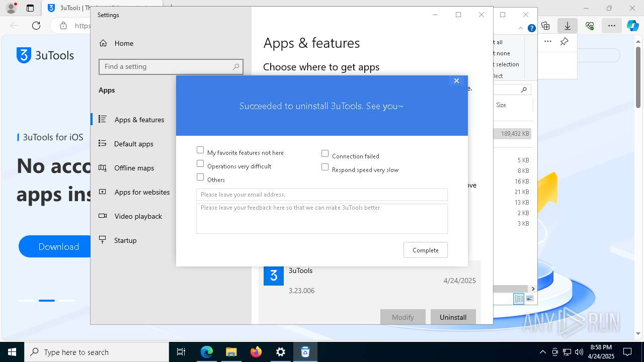
Task: Check 'Operations very difficult' option
Action: (x=200, y=163)
